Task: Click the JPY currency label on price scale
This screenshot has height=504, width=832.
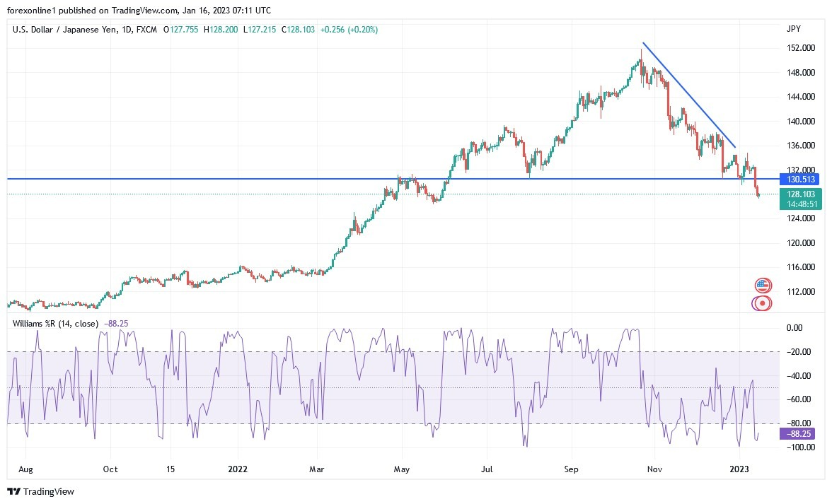Action: pyautogui.click(x=795, y=28)
